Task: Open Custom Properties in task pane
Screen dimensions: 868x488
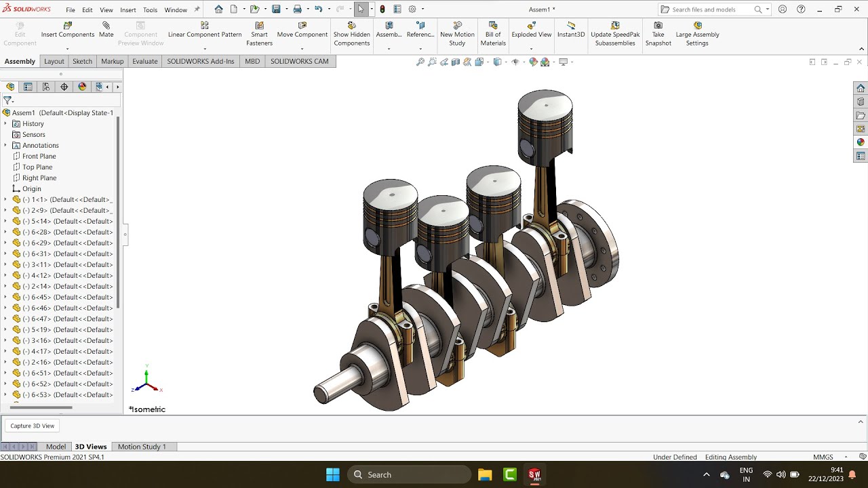Action: (861, 156)
